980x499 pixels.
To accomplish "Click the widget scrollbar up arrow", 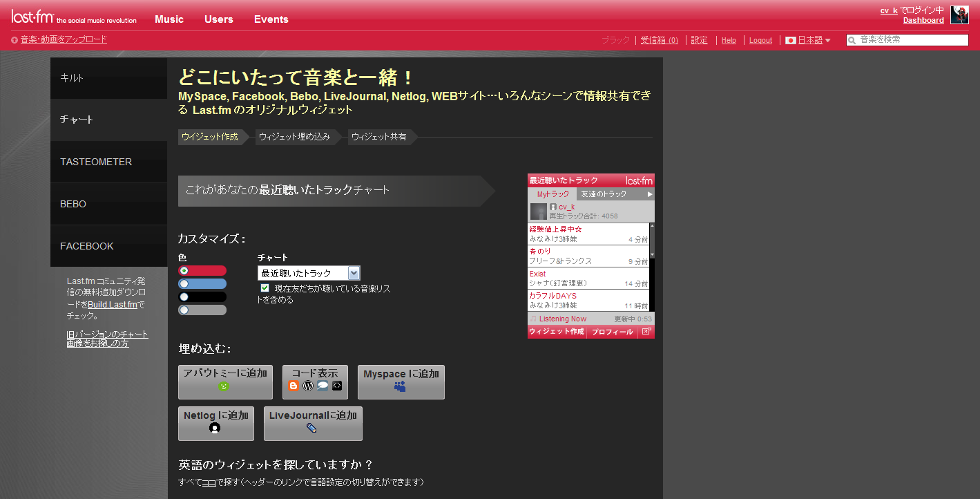I will click(x=652, y=226).
